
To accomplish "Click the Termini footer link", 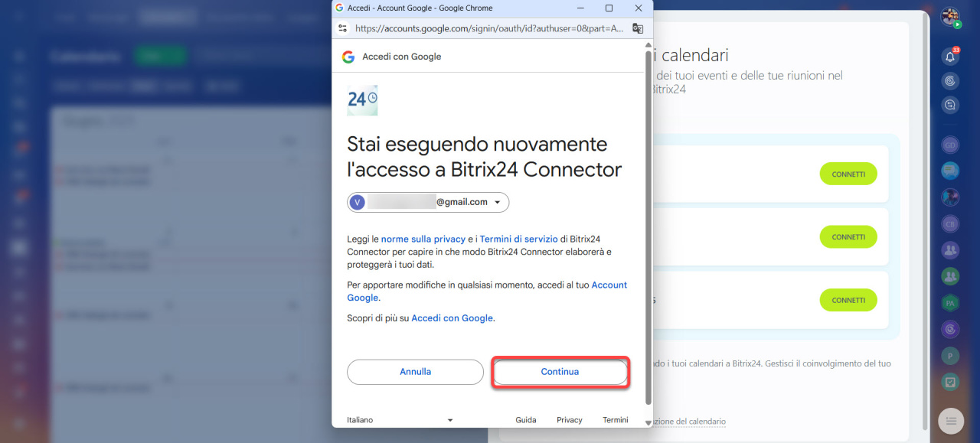I will pos(616,420).
